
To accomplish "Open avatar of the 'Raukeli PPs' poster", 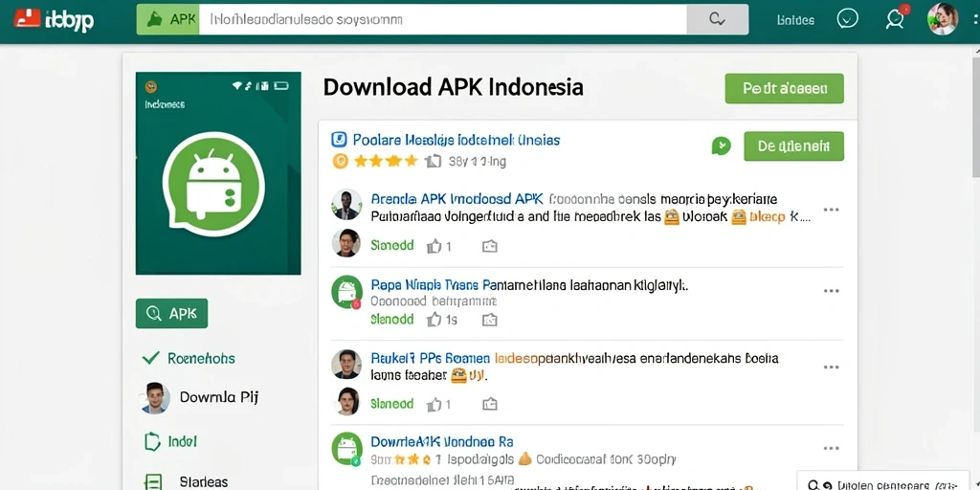I will click(346, 365).
